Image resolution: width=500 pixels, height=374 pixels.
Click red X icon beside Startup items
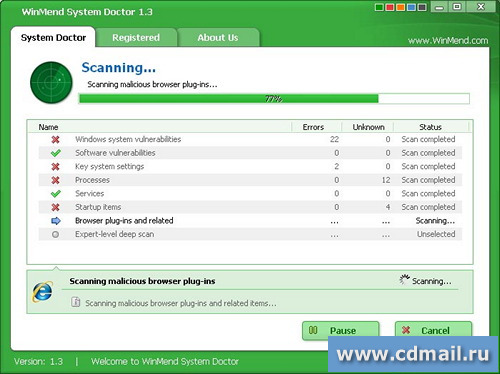pyautogui.click(x=56, y=207)
